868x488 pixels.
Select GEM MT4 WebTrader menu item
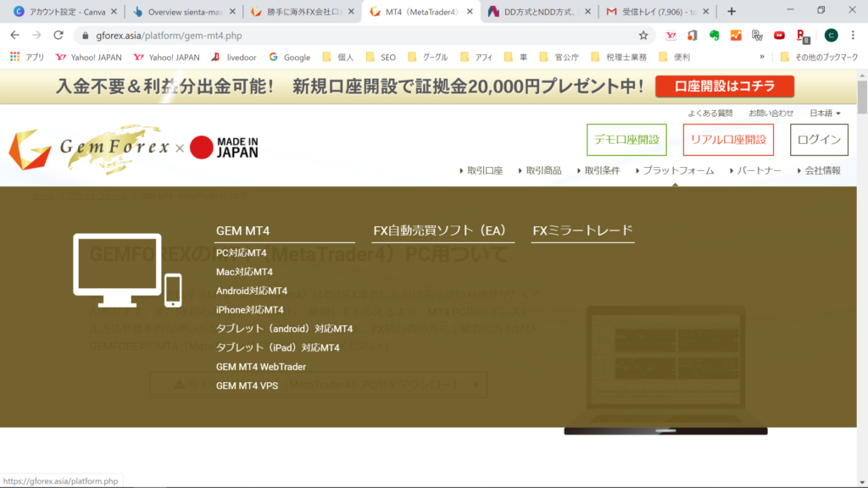260,367
